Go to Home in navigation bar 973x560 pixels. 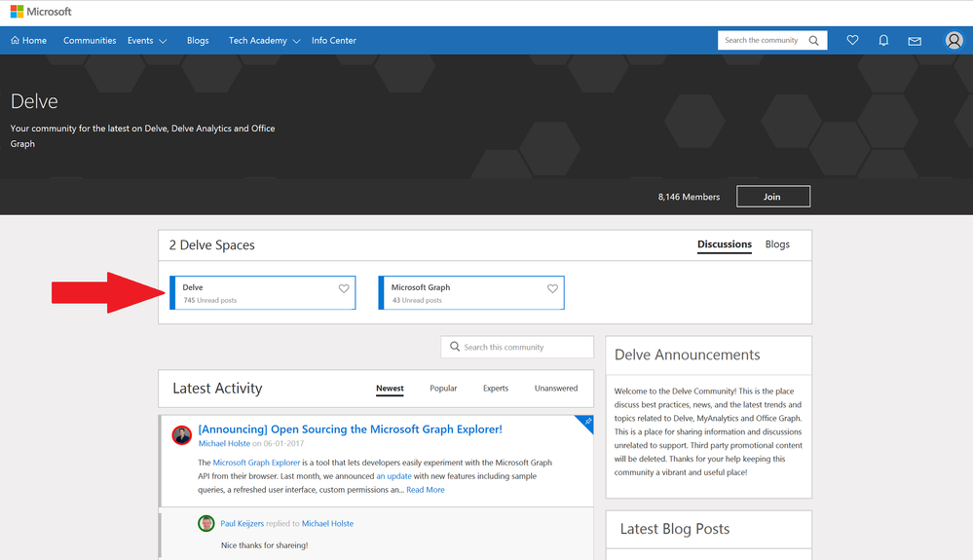[x=28, y=40]
